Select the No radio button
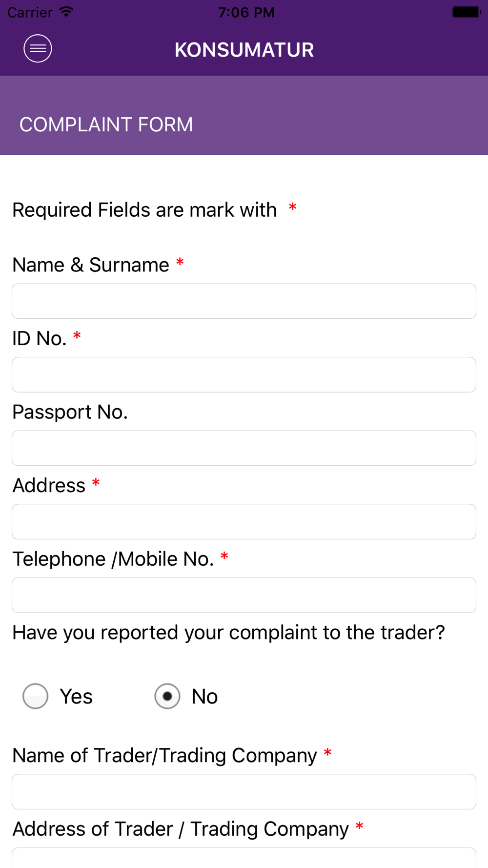This screenshot has height=868, width=488. [x=167, y=696]
